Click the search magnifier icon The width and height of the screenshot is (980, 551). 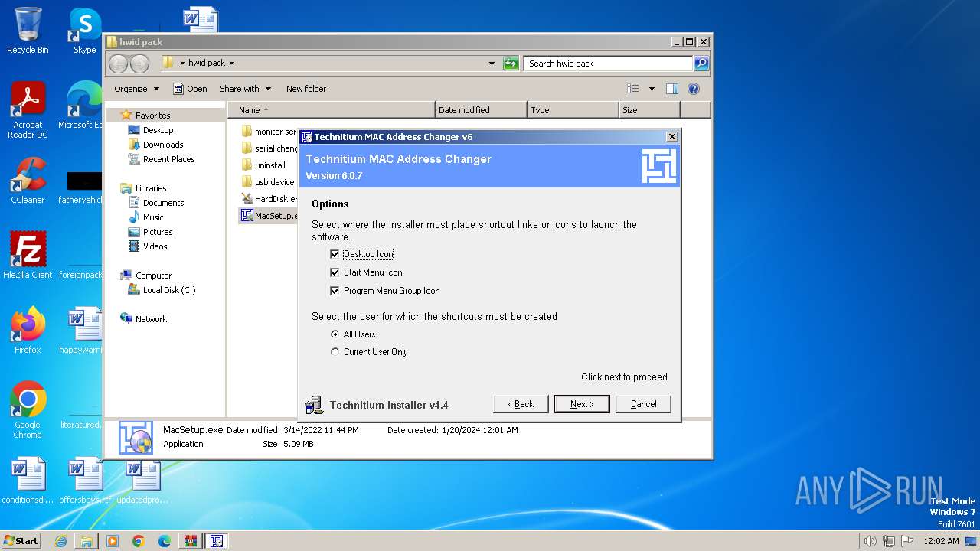coord(701,64)
